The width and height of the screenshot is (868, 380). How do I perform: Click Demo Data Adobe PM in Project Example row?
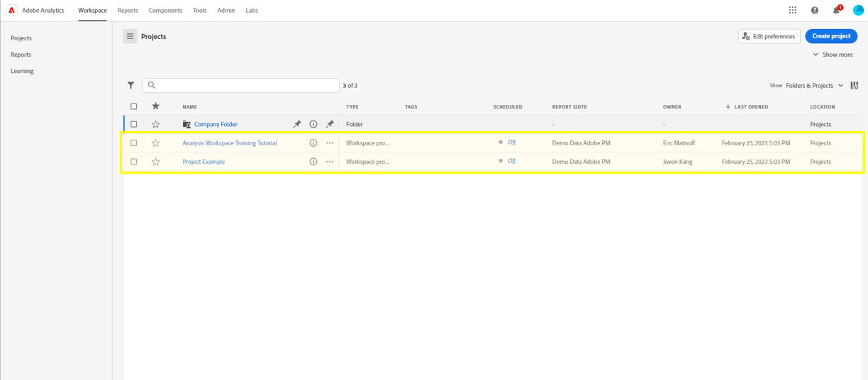[581, 162]
